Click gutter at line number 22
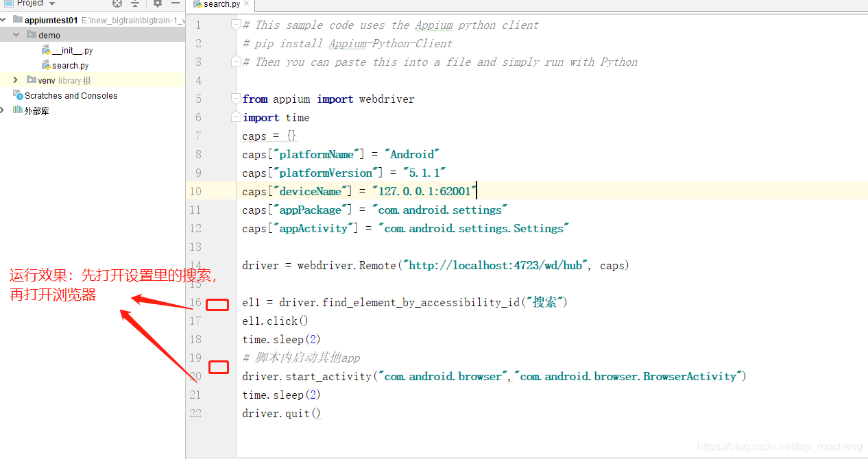This screenshot has height=459, width=868. tap(195, 413)
